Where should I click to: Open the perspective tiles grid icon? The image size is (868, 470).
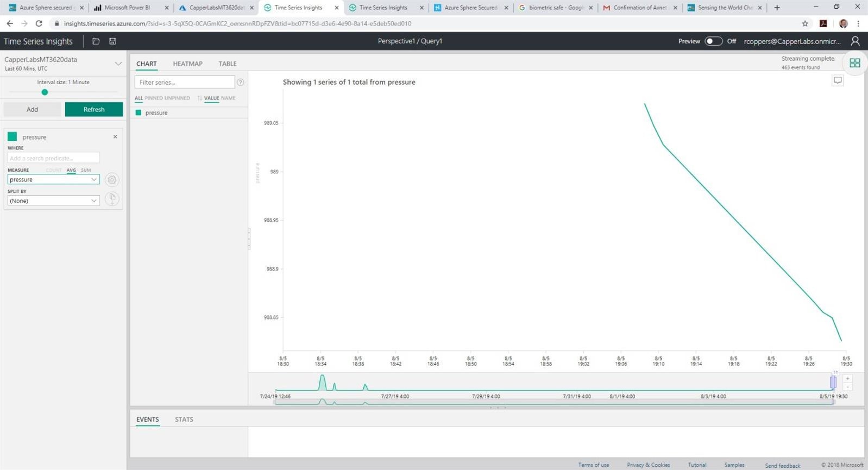pyautogui.click(x=854, y=63)
